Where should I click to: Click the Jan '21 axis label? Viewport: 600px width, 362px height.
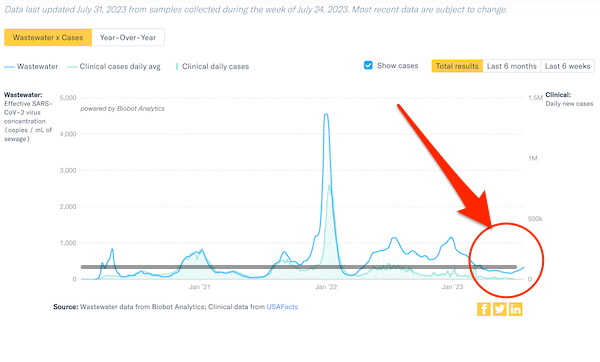point(200,287)
